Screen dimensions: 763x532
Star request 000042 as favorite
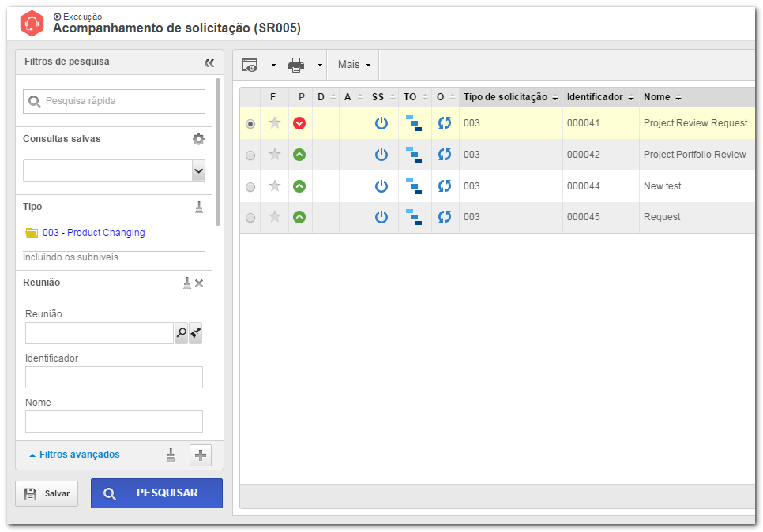click(x=275, y=155)
